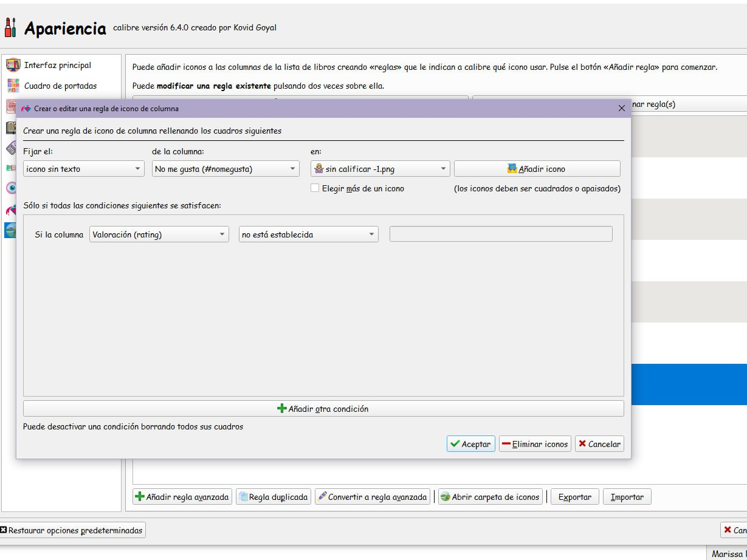Click 'Añadir regla avanzada' in Apariencia window
The image size is (747, 560).
tap(182, 497)
